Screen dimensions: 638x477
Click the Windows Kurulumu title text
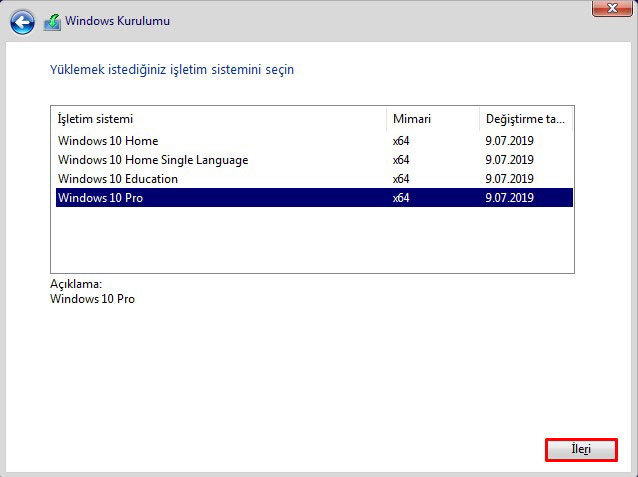coord(118,21)
